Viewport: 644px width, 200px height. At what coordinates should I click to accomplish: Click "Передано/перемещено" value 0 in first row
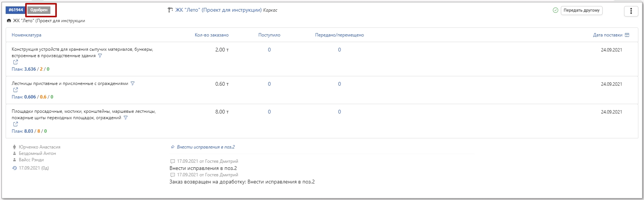[x=339, y=50]
